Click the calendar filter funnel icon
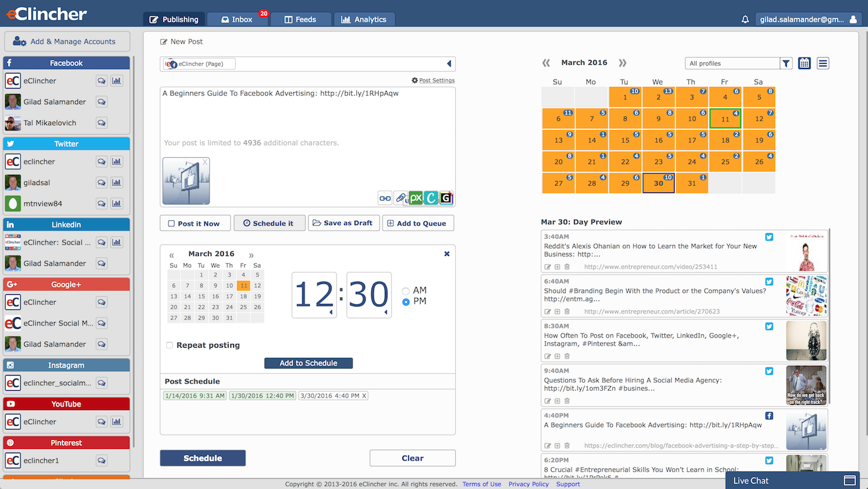868x489 pixels. click(786, 63)
